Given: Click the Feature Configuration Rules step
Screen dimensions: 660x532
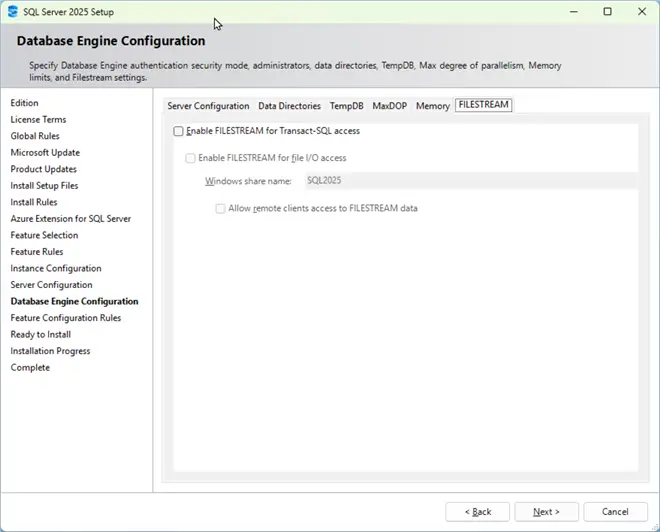Looking at the screenshot, I should tap(66, 318).
